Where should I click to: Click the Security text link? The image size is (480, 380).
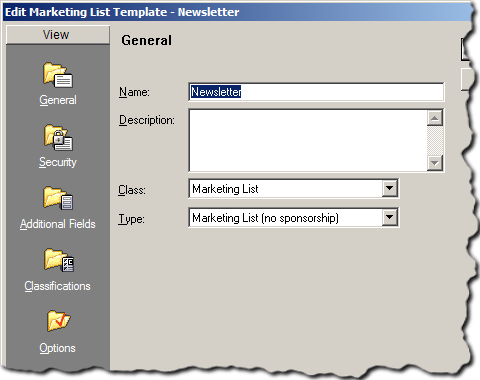tap(58, 162)
